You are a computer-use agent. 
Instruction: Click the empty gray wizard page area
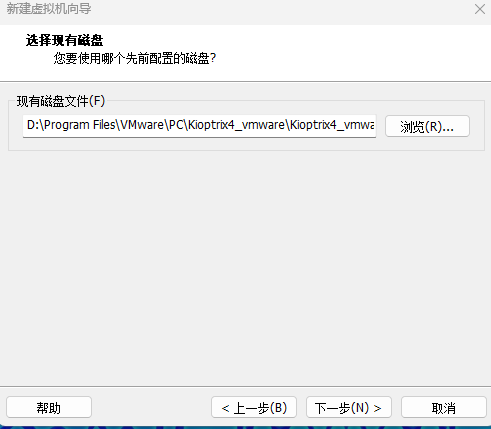coord(245,267)
